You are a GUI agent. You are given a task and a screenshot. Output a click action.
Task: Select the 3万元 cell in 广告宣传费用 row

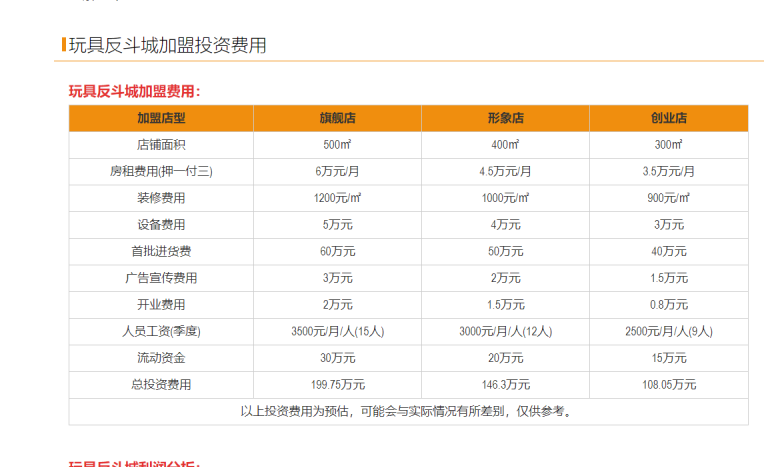tap(337, 278)
